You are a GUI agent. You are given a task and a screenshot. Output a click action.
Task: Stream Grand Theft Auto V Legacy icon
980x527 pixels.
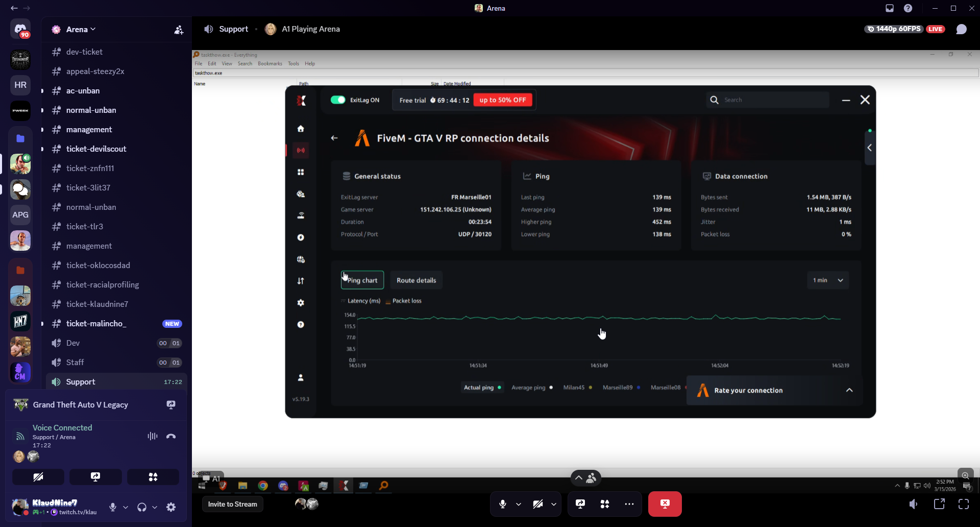171,405
